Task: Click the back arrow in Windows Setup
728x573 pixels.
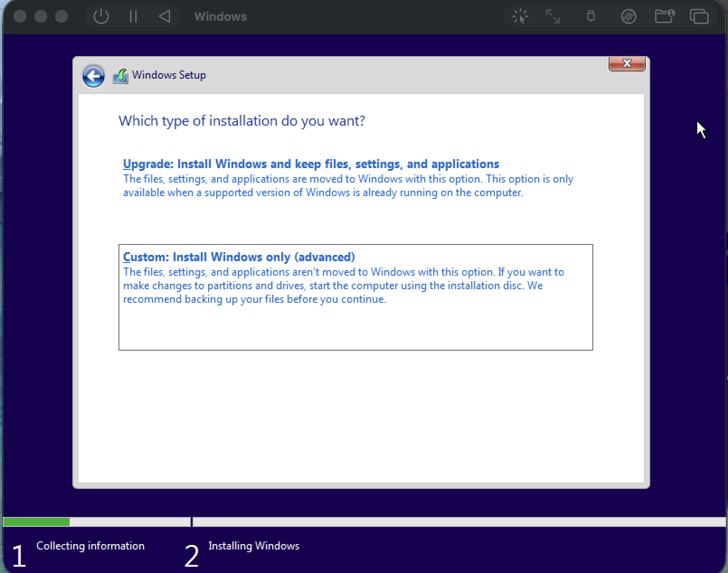Action: (x=93, y=75)
